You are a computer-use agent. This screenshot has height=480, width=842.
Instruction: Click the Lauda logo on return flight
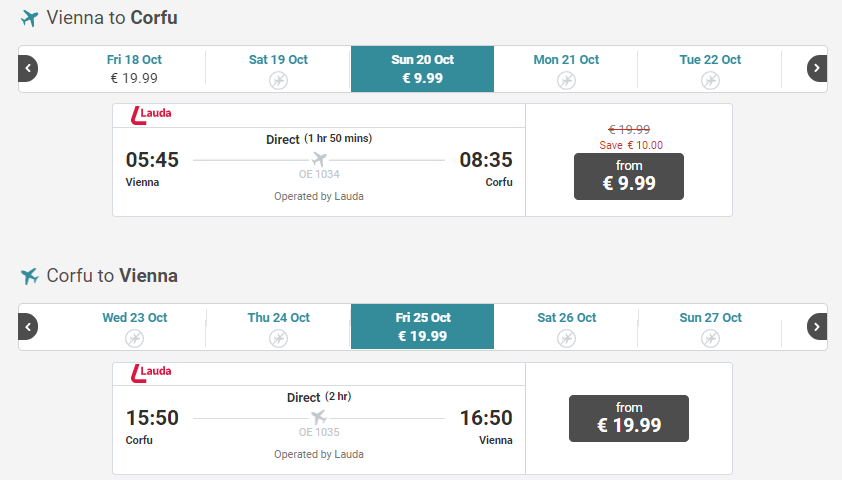[x=151, y=373]
